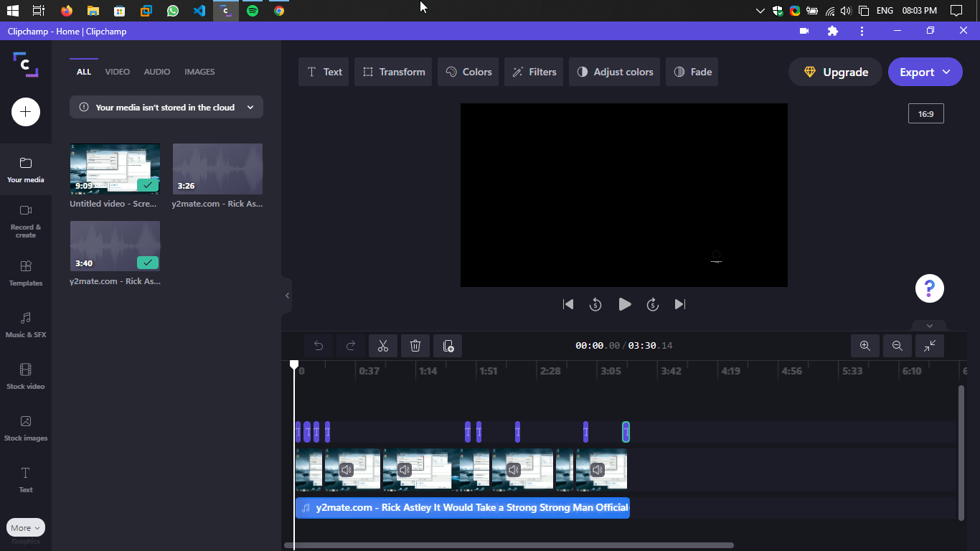Viewport: 980px width, 551px height.
Task: Select the highlighted last text clip on timeline
Action: click(x=626, y=432)
